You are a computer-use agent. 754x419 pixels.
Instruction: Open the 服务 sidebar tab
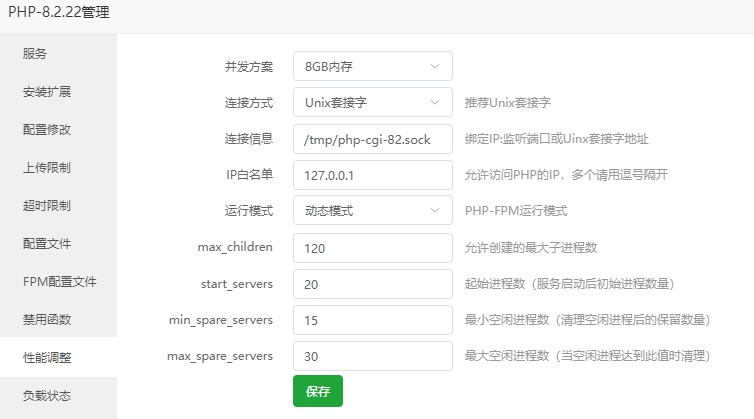pyautogui.click(x=58, y=53)
